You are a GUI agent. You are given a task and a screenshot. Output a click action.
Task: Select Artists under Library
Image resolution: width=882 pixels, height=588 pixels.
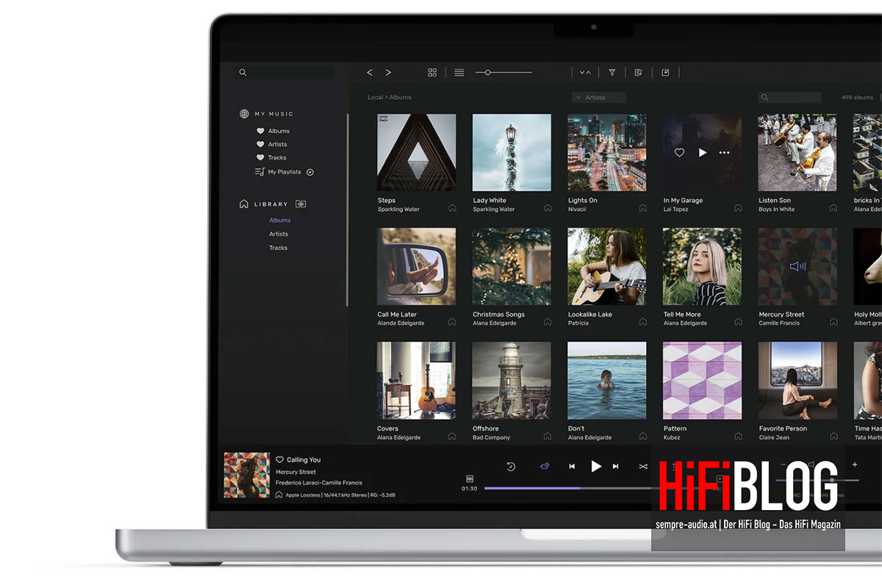279,234
